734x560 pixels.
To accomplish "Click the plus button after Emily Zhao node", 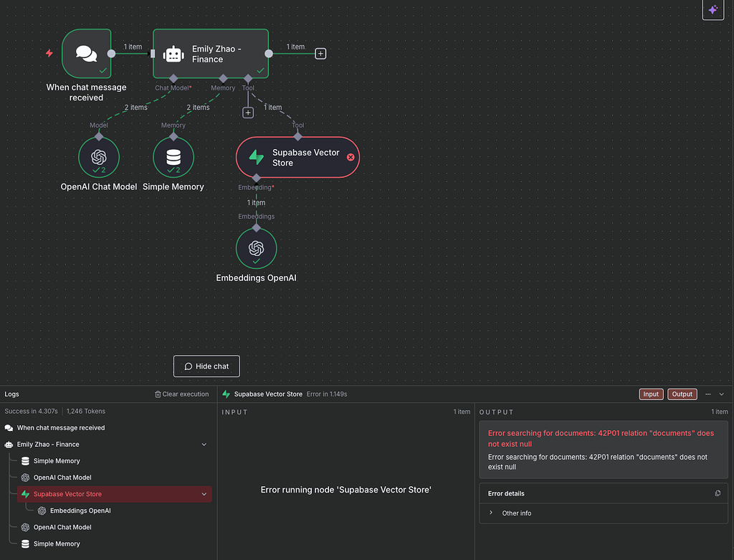I will 320,53.
